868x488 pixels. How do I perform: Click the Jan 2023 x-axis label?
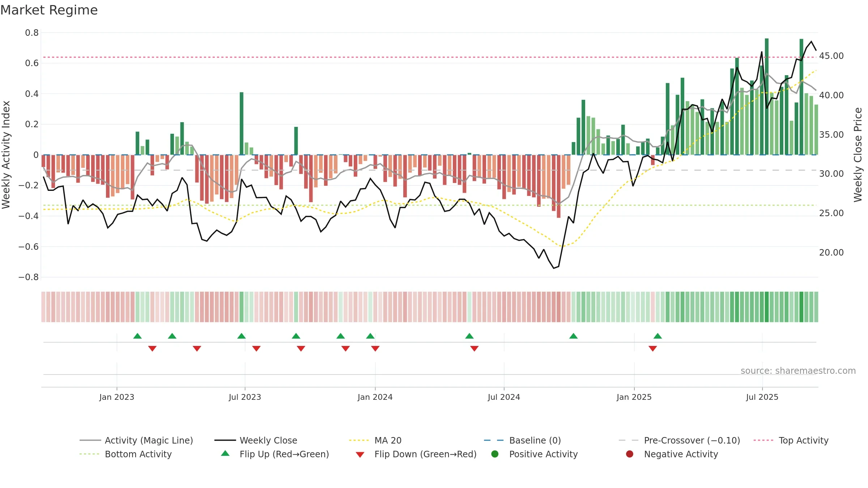coord(117,397)
